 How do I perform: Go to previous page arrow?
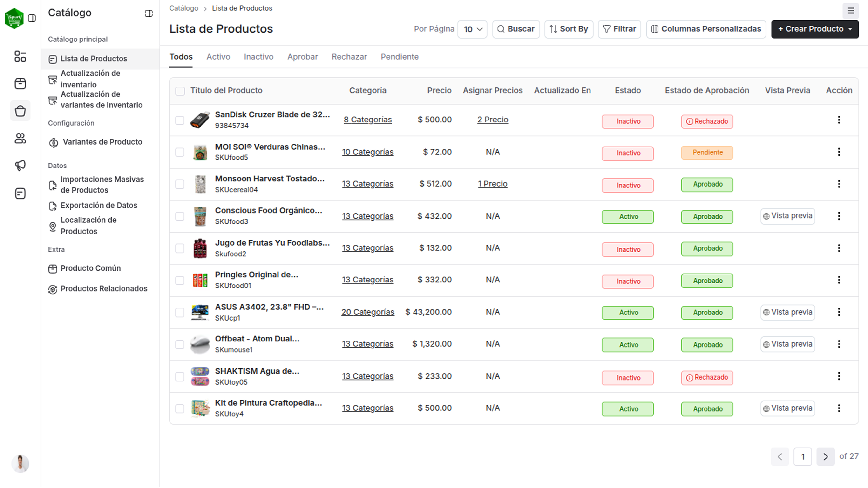(x=780, y=457)
